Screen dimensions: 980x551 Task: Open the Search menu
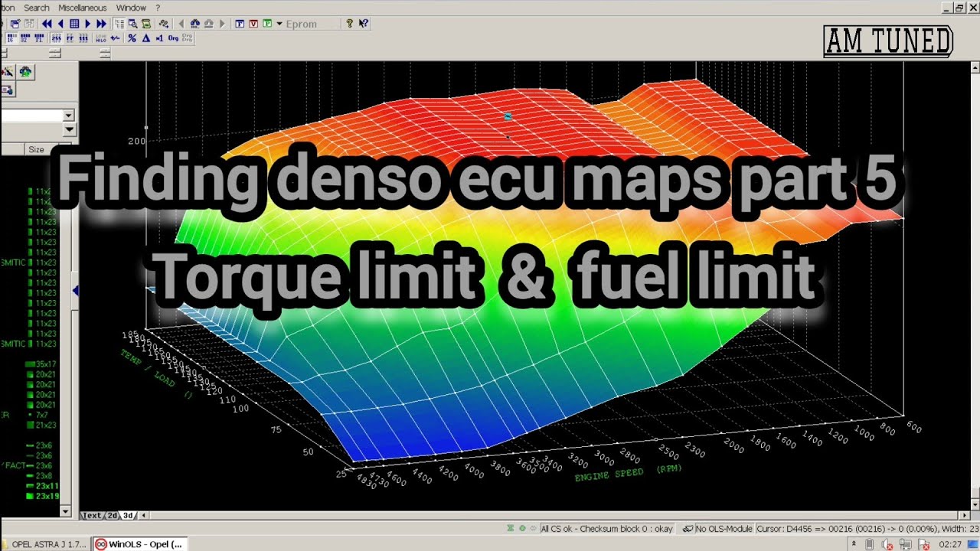37,8
